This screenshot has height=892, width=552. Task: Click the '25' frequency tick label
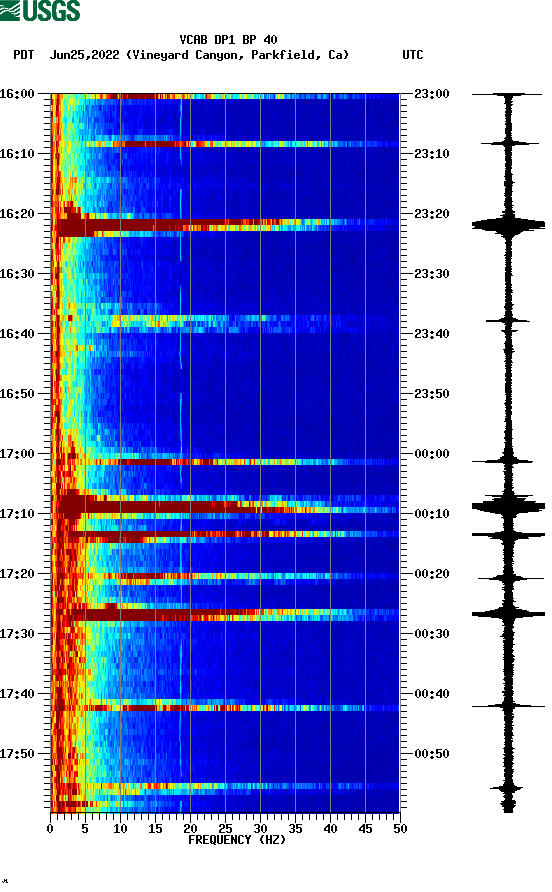pos(225,829)
